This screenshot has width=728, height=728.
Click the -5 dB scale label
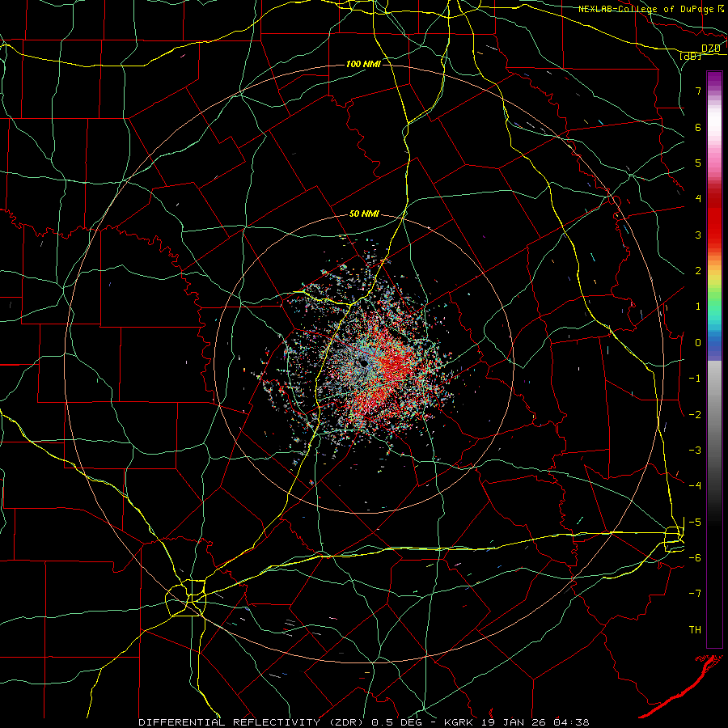coord(695,523)
